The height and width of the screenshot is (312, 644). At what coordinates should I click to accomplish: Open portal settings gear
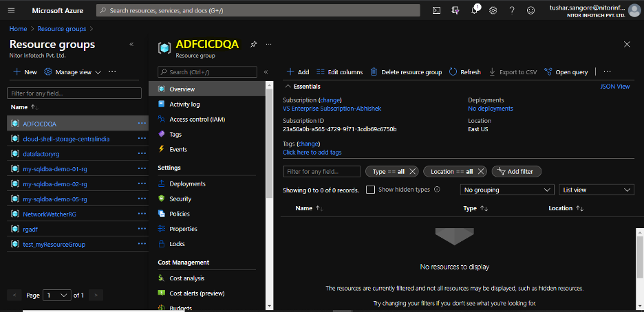[x=493, y=11]
